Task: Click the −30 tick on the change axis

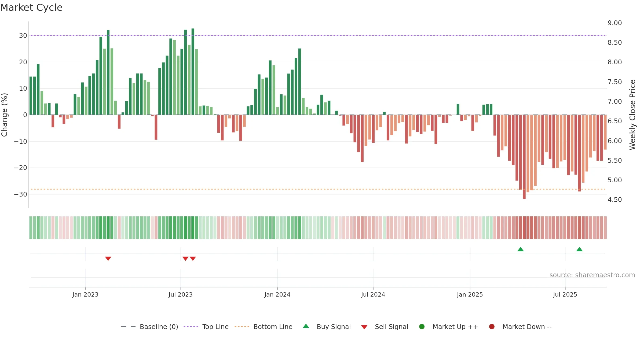Action: [21, 194]
